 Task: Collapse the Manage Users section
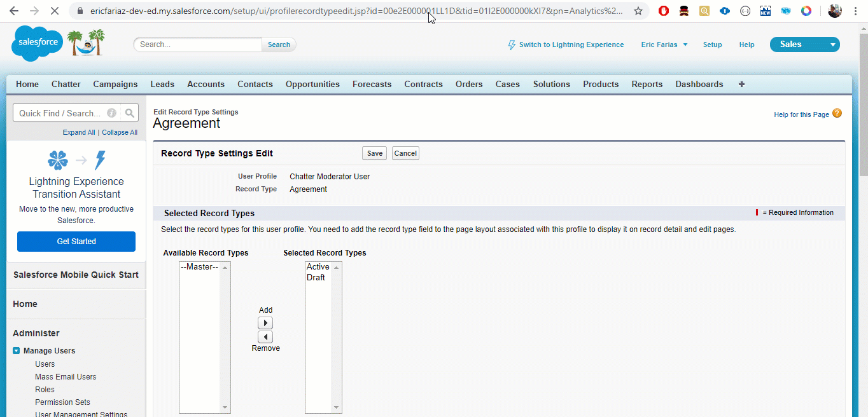pos(17,350)
